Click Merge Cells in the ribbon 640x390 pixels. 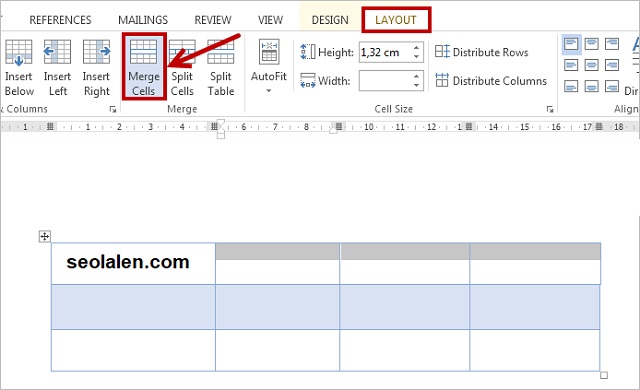click(x=144, y=67)
